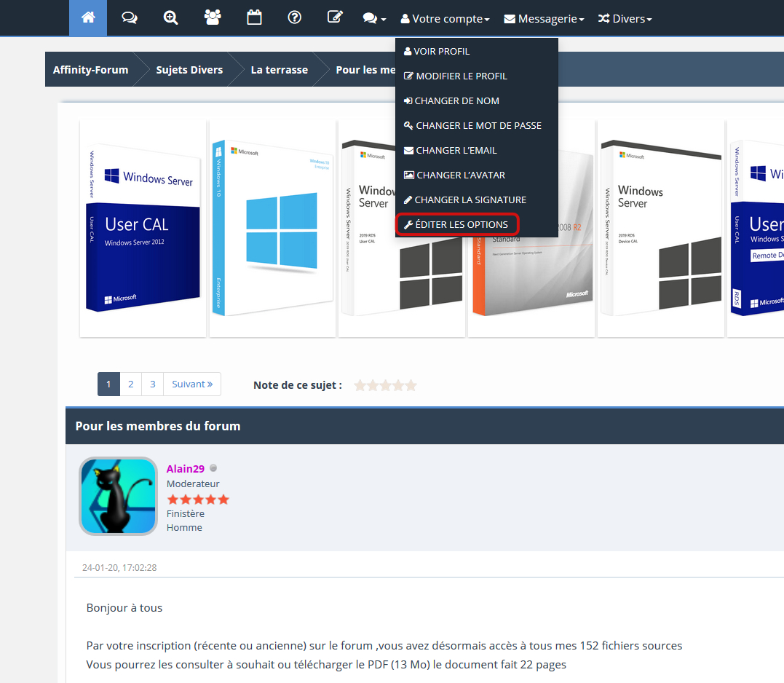Go to page 2
This screenshot has width=784, height=683.
130,384
